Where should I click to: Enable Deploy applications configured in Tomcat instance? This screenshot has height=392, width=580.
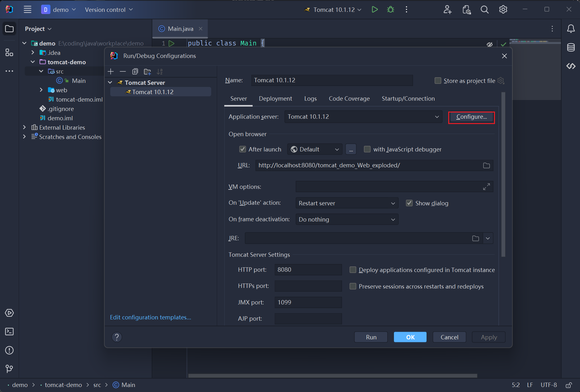point(353,270)
